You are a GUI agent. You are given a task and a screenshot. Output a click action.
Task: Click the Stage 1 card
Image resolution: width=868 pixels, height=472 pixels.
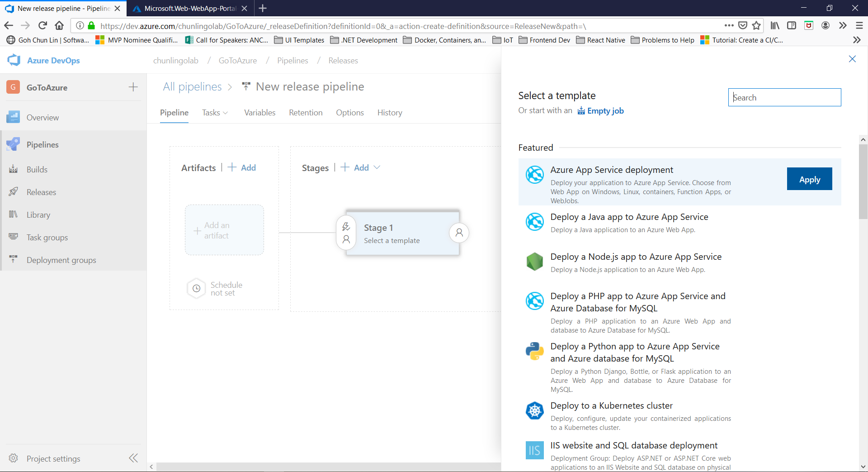point(402,233)
